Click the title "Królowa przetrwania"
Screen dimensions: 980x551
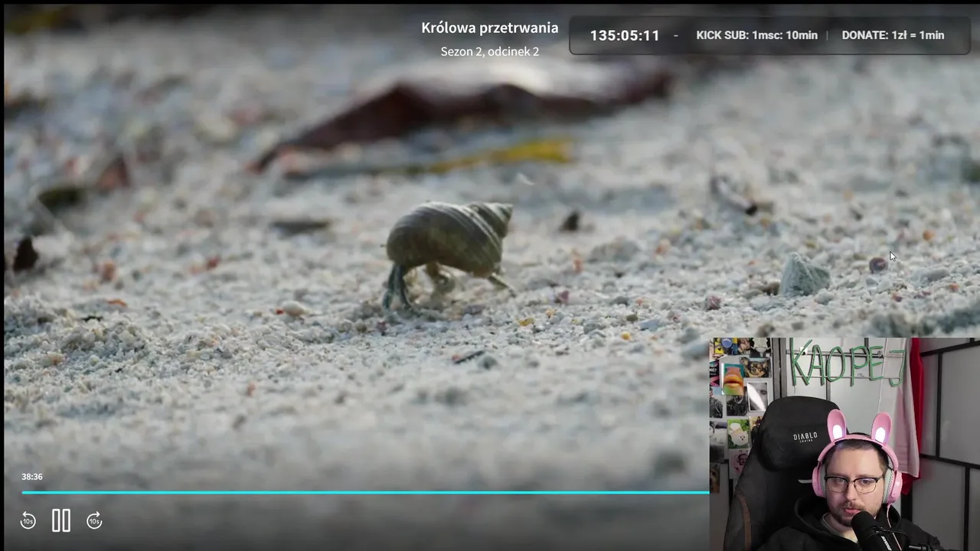(490, 28)
